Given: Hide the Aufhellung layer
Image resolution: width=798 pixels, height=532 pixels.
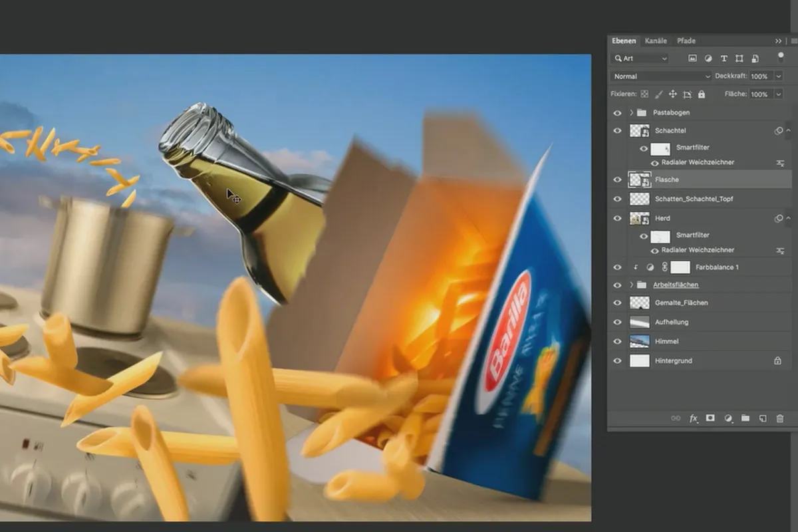Looking at the screenshot, I should pyautogui.click(x=618, y=322).
